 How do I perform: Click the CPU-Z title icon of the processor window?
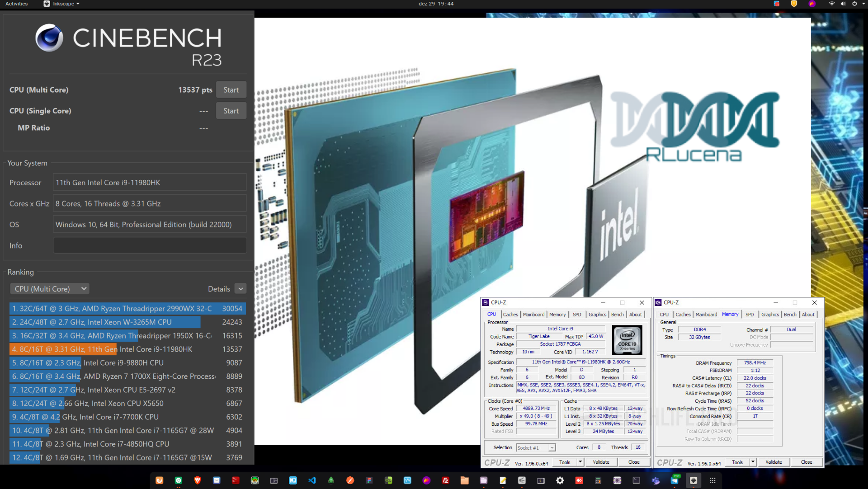(x=486, y=302)
